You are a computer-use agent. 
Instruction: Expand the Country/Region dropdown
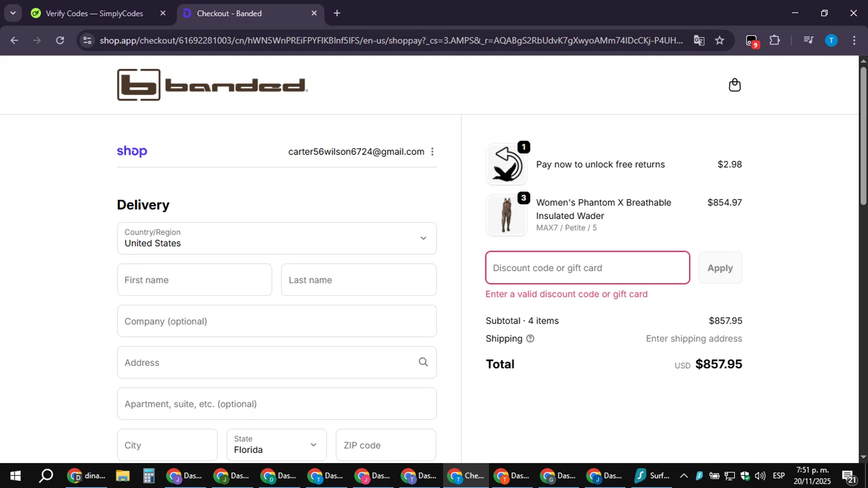[x=277, y=238]
